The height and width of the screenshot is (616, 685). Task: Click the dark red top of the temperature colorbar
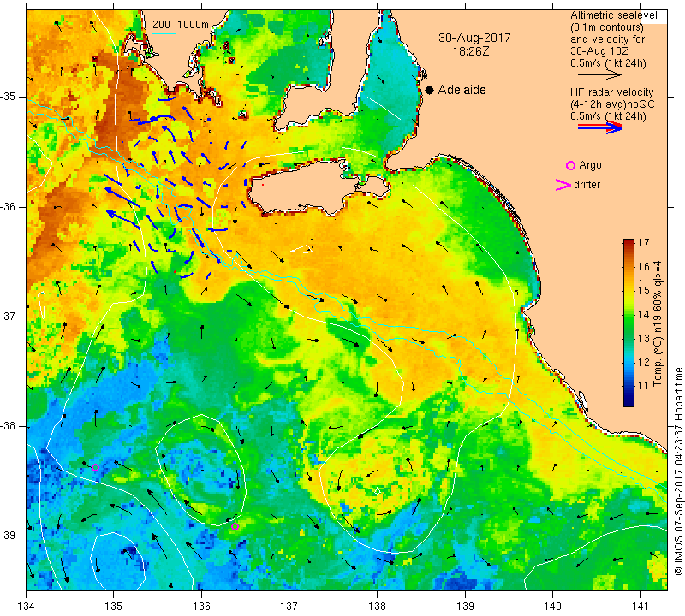tap(628, 241)
